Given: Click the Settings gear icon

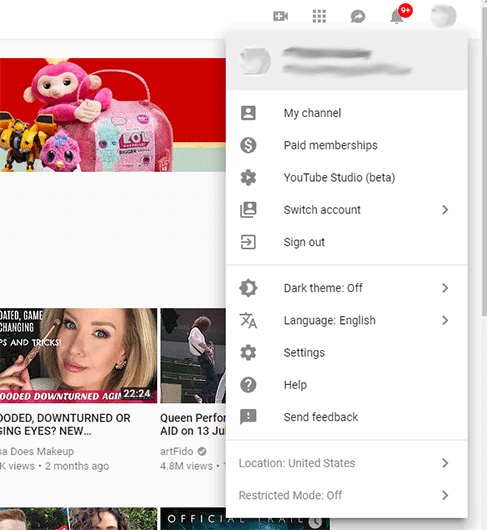Looking at the screenshot, I should tap(248, 353).
